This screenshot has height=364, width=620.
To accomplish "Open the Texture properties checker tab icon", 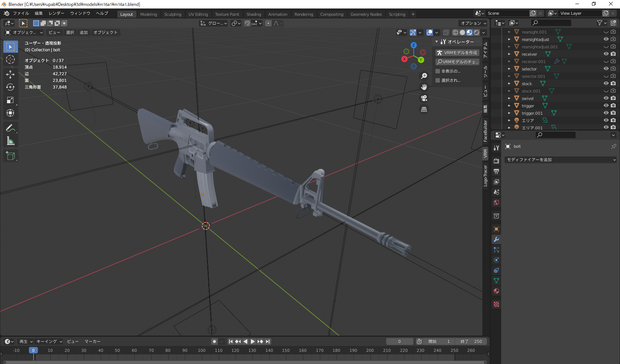I will (496, 304).
